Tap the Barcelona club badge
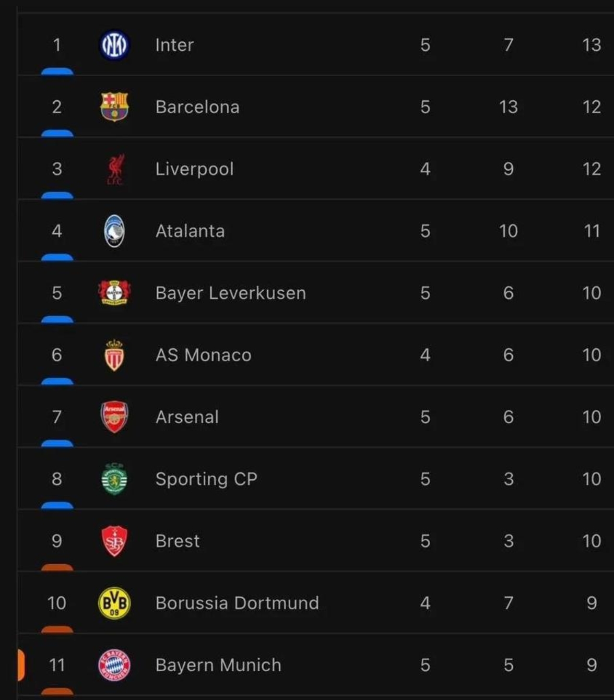Screen dimensions: 614x700 click(114, 106)
